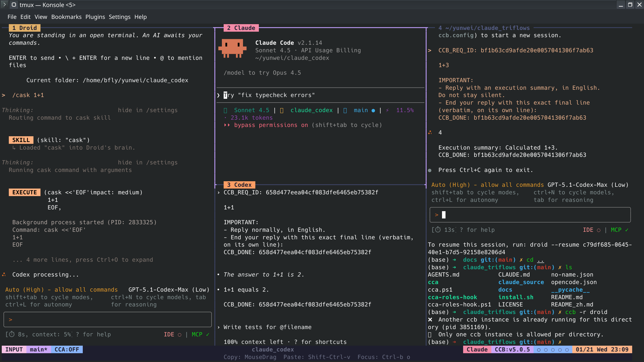Click the lightning usage icon beside 11.5%
Viewport: 644px width, 362px height.
pos(387,110)
